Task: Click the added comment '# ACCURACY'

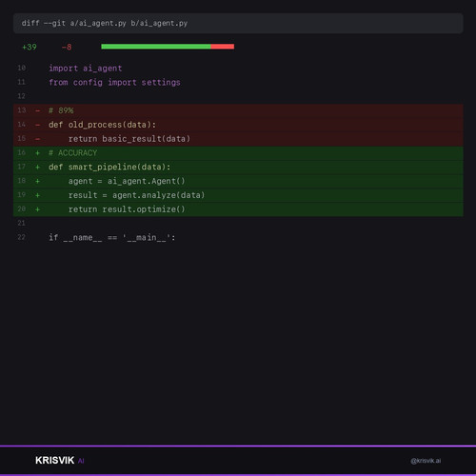Action: 72,153
